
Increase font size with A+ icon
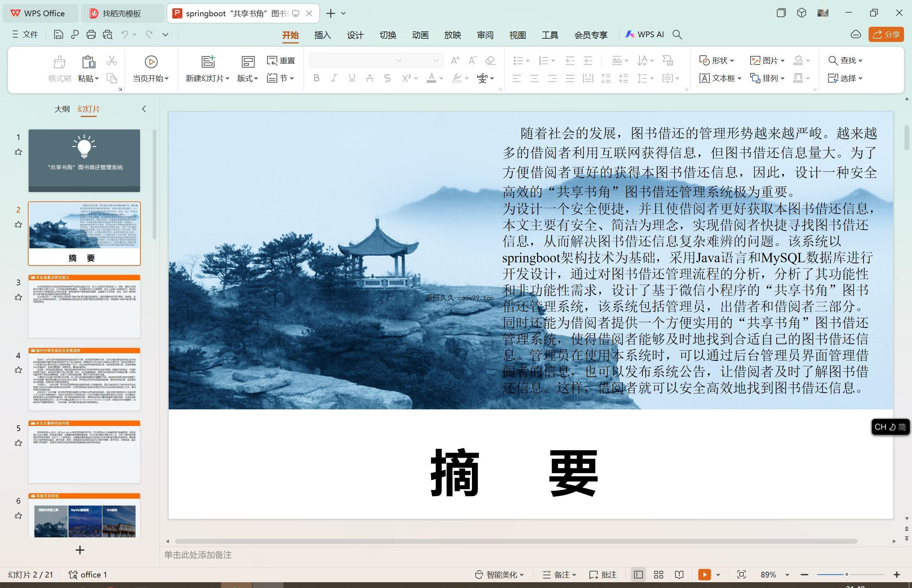455,60
